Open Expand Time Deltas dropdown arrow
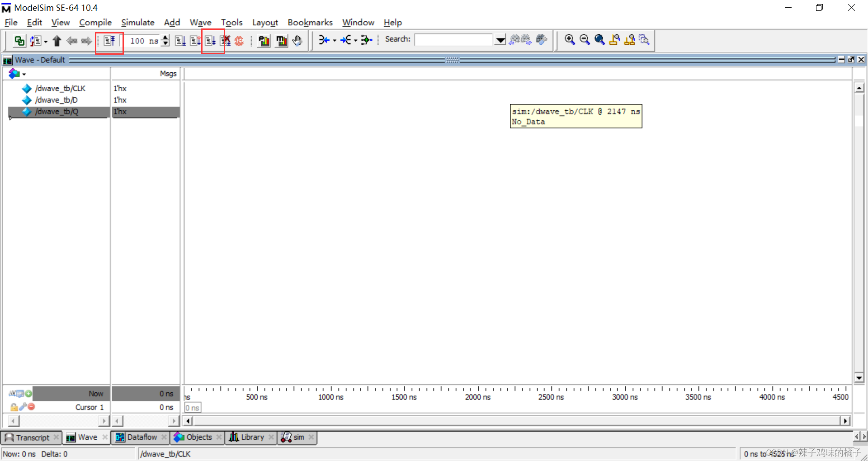The image size is (868, 461). tap(335, 41)
